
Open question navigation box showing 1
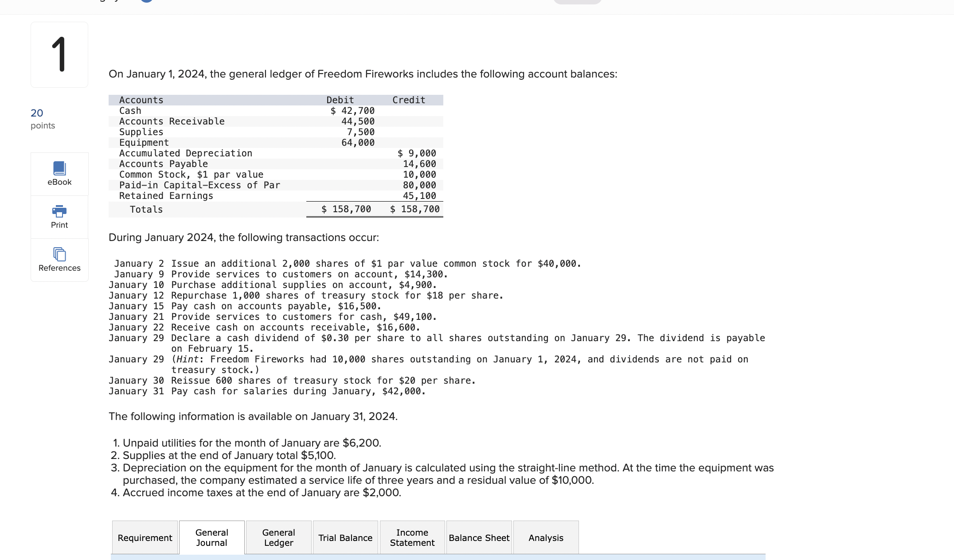point(59,54)
